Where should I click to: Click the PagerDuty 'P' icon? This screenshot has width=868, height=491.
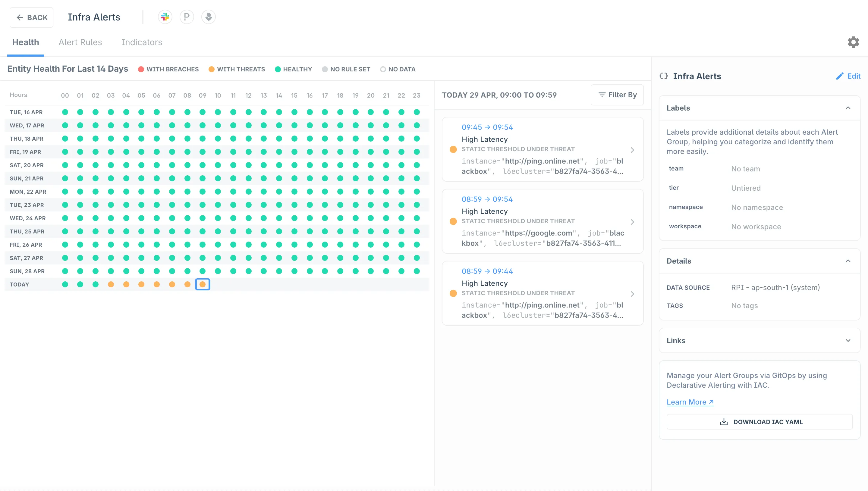(187, 17)
